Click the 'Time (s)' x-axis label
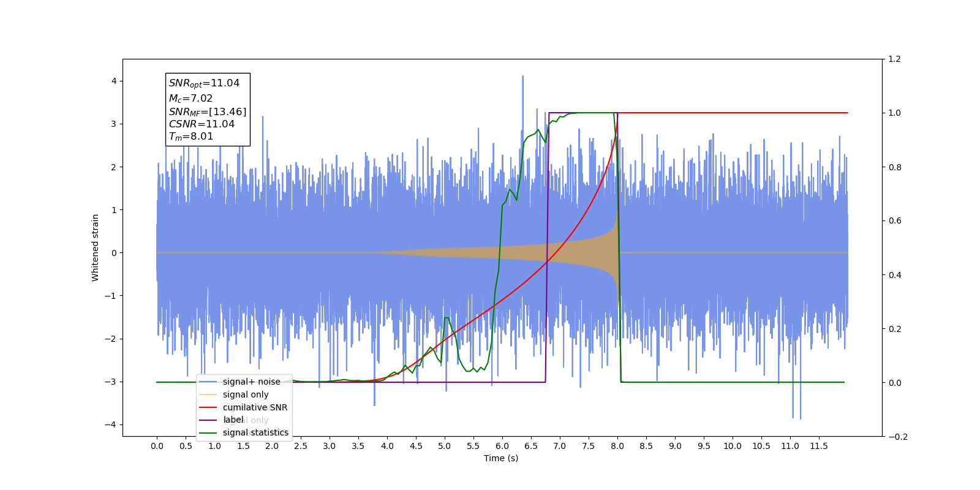980x490 pixels. point(501,458)
